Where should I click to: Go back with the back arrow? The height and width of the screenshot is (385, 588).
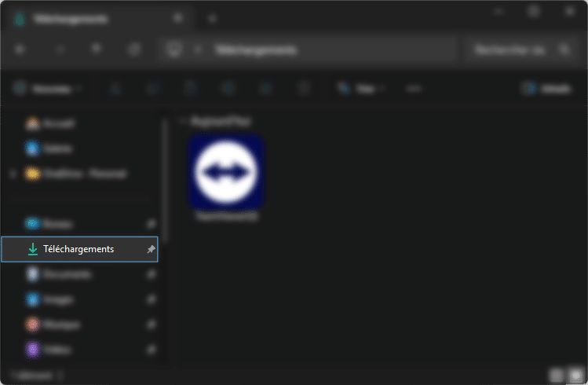[20, 49]
